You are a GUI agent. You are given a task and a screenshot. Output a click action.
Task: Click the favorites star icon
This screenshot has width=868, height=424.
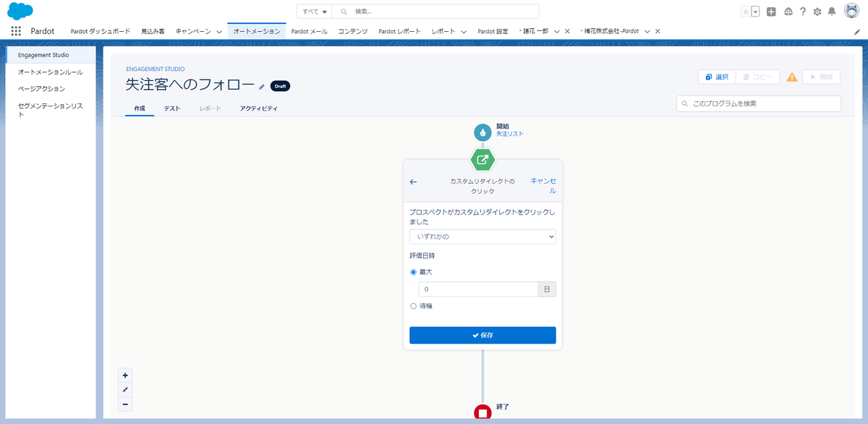[x=746, y=12]
